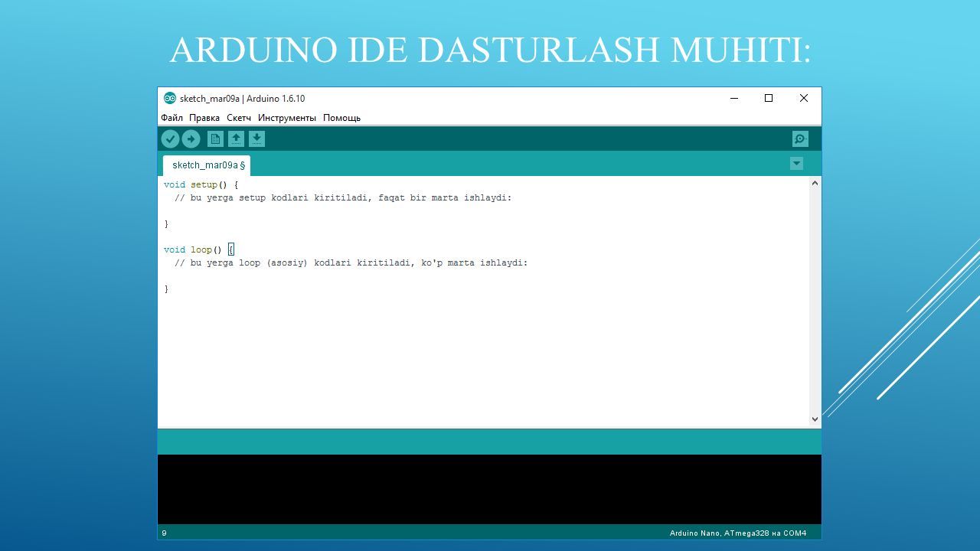Image resolution: width=980 pixels, height=551 pixels.
Task: Click line number 9 in status bar
Action: click(x=164, y=533)
